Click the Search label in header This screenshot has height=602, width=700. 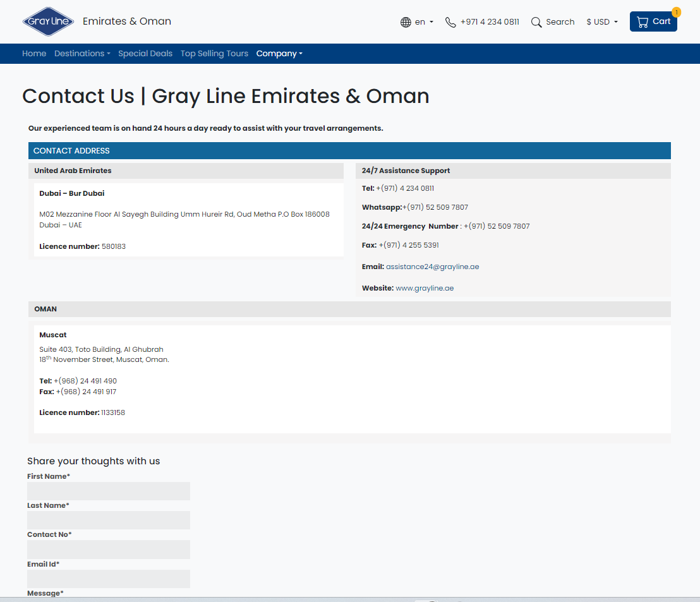560,22
